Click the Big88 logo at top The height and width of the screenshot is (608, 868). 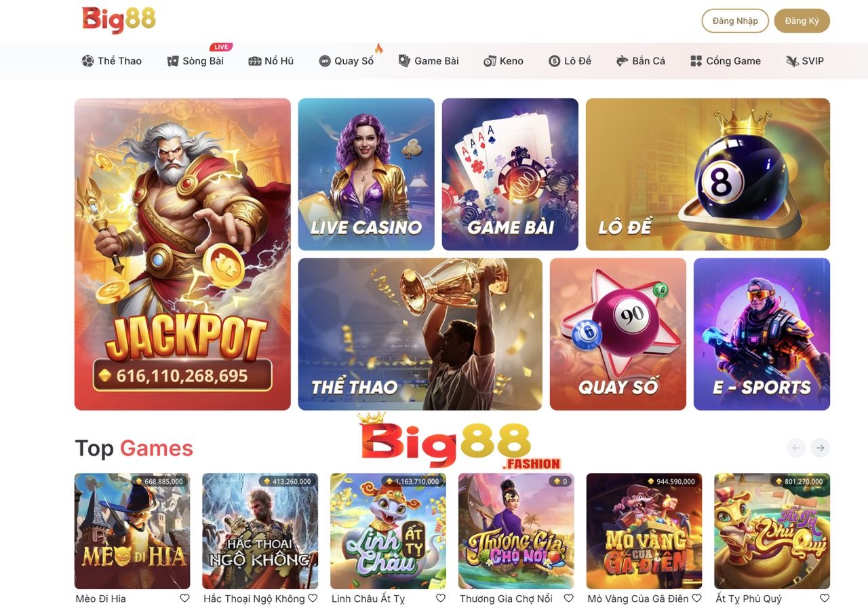pos(119,20)
